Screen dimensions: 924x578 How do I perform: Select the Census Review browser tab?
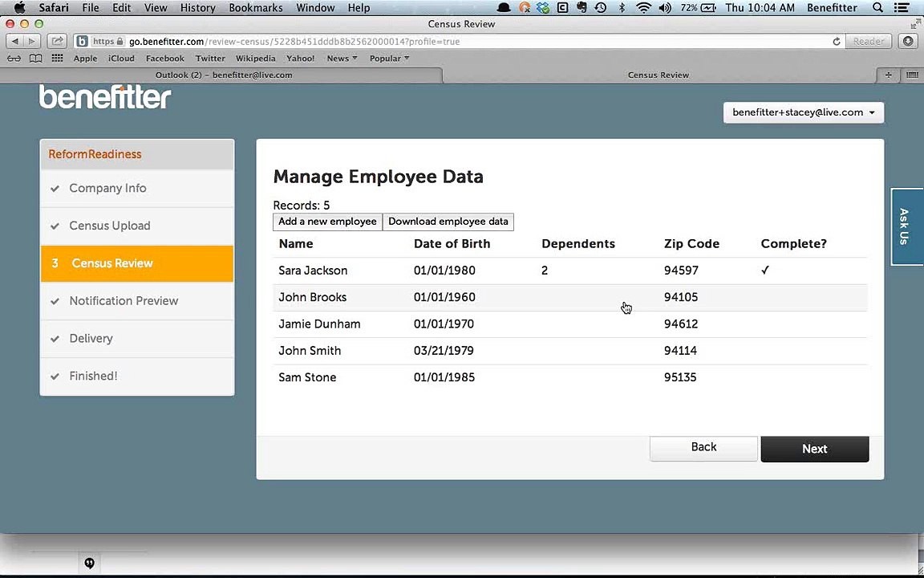pyautogui.click(x=659, y=75)
